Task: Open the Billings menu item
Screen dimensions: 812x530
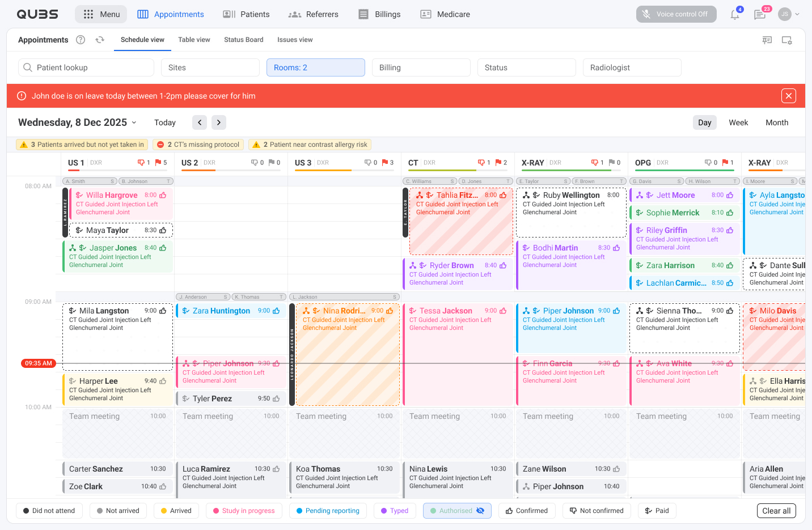Action: tap(379, 14)
